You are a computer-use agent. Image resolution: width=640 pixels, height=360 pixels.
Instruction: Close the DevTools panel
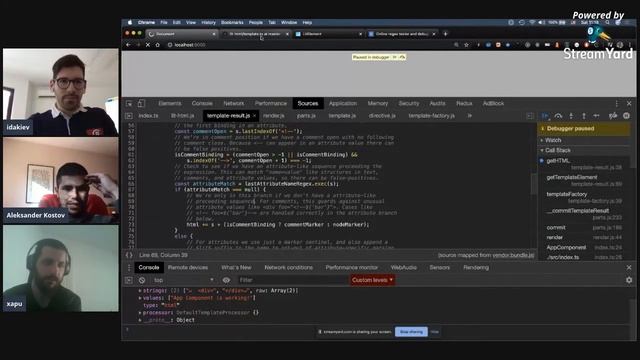pos(629,104)
